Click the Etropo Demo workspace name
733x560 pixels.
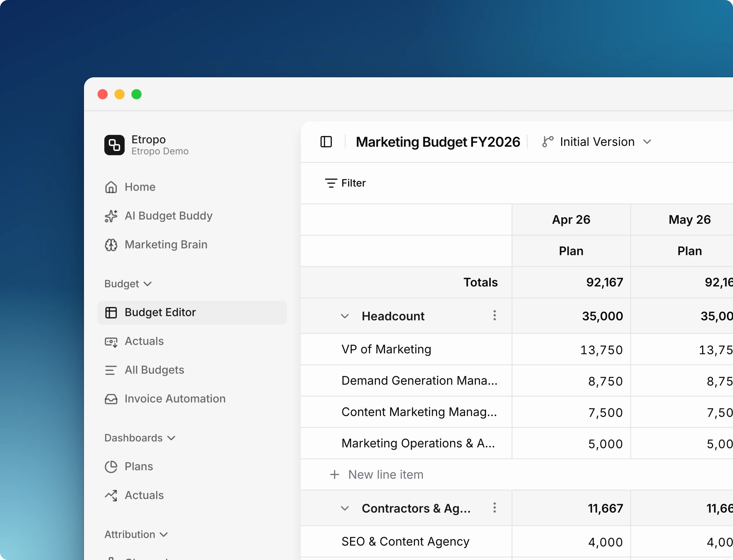160,151
